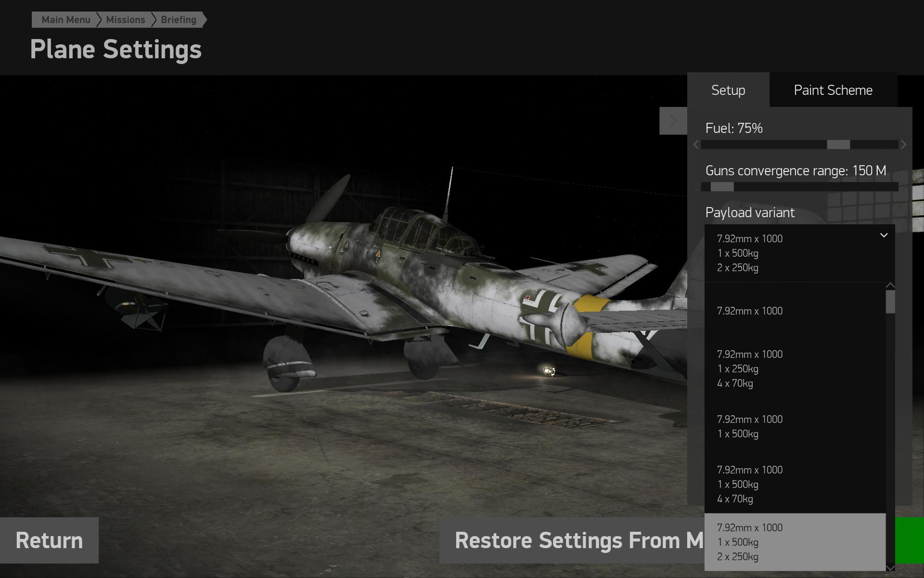The width and height of the screenshot is (924, 578).
Task: Click the fuel slider handle
Action: point(838,144)
